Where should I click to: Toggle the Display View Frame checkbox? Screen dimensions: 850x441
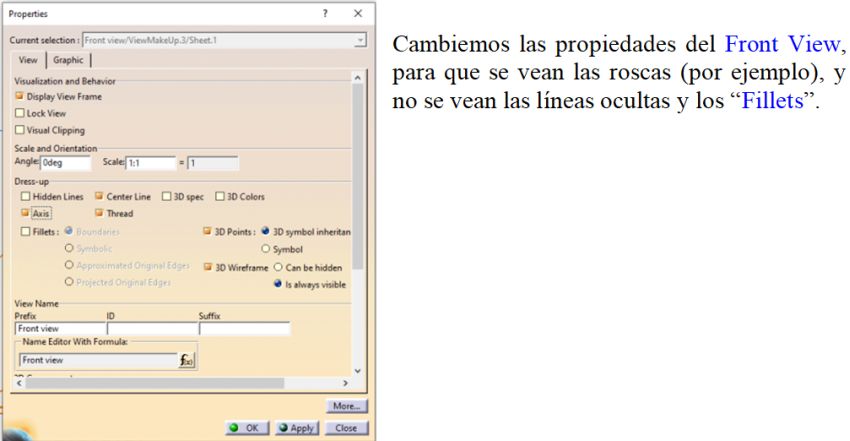[20, 97]
